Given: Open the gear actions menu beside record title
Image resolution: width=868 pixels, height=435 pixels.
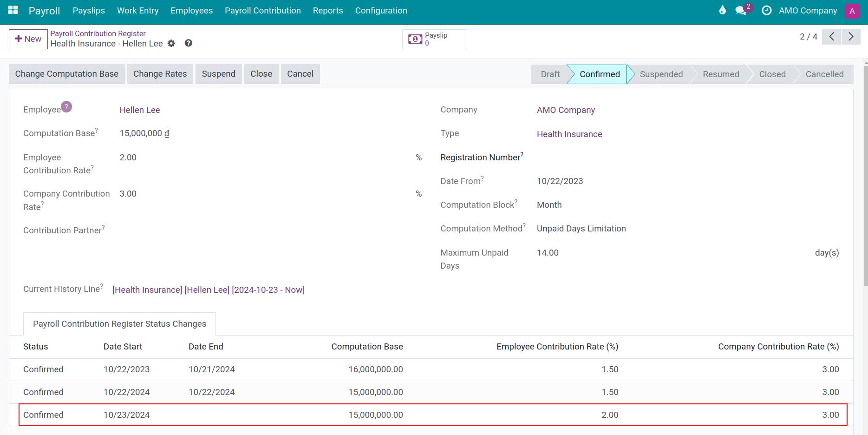Looking at the screenshot, I should [x=171, y=43].
